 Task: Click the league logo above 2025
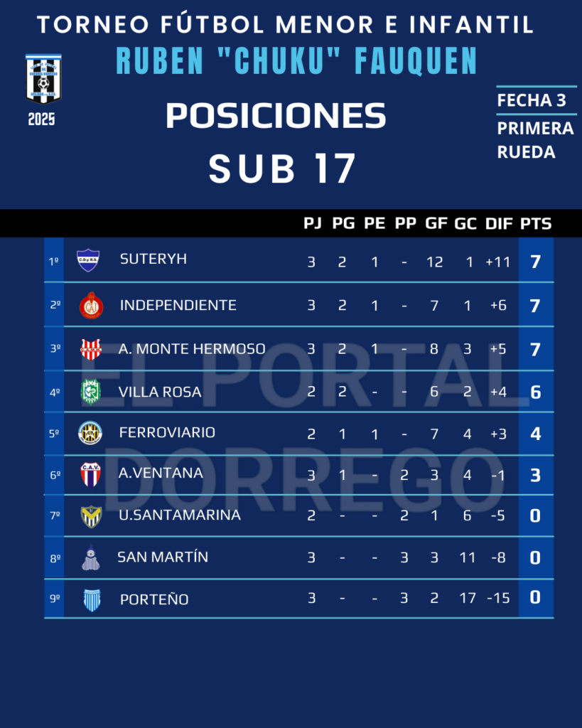click(42, 78)
